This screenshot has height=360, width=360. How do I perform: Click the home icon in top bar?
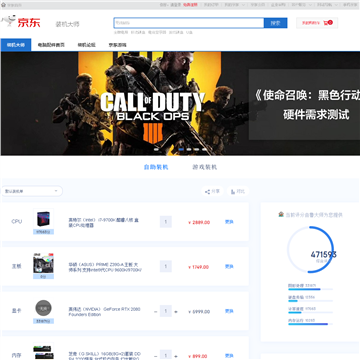point(3,5)
